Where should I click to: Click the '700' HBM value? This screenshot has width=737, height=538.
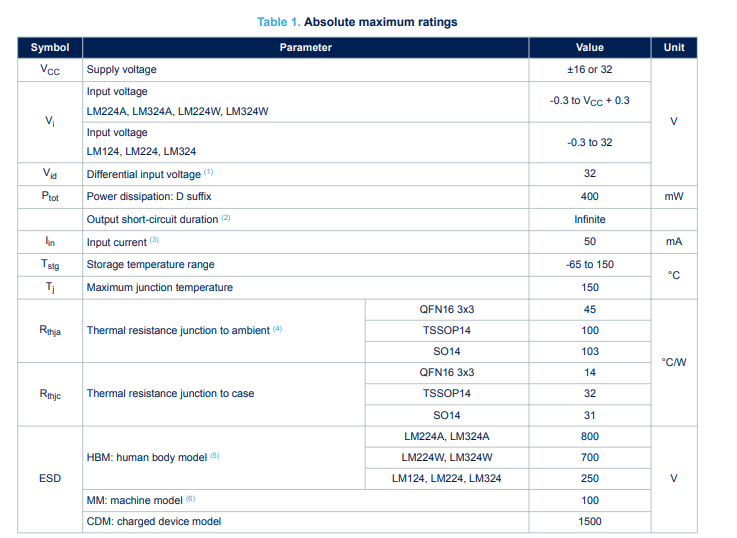coord(590,458)
